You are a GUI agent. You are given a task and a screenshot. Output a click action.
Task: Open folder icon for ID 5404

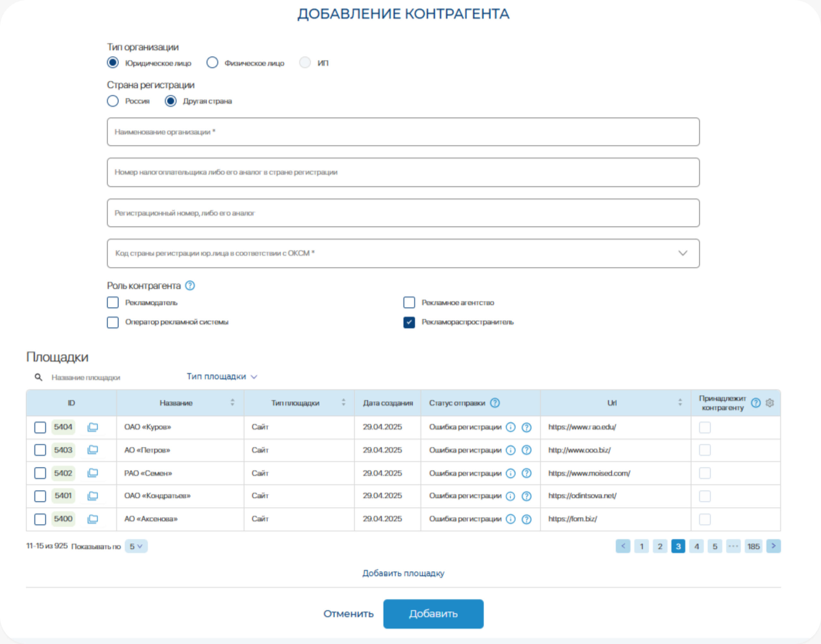coord(92,427)
